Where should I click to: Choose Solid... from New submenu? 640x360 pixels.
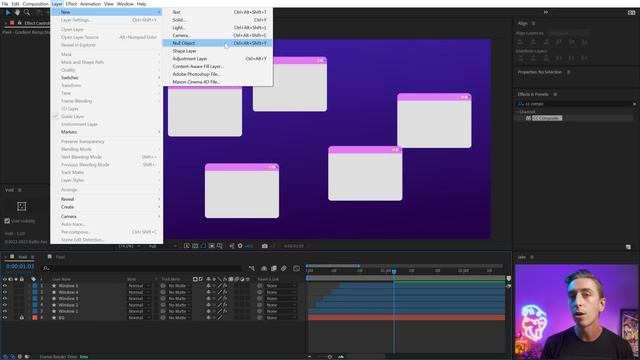218,20
